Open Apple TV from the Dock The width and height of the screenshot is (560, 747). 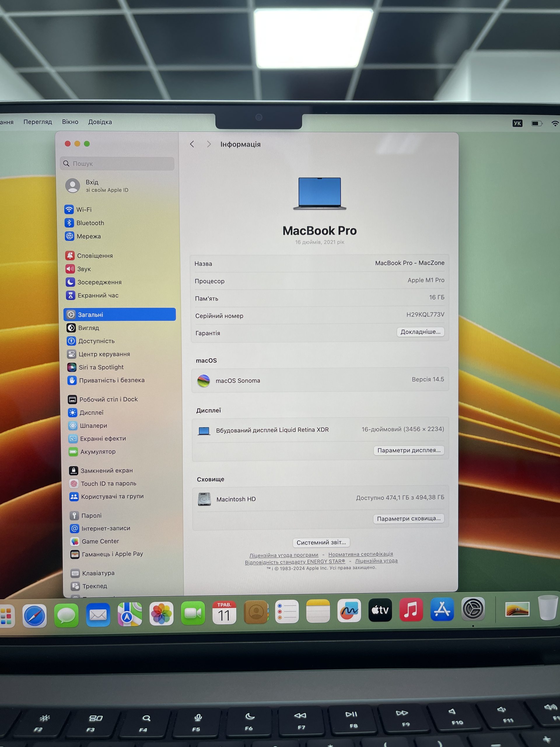point(380,610)
